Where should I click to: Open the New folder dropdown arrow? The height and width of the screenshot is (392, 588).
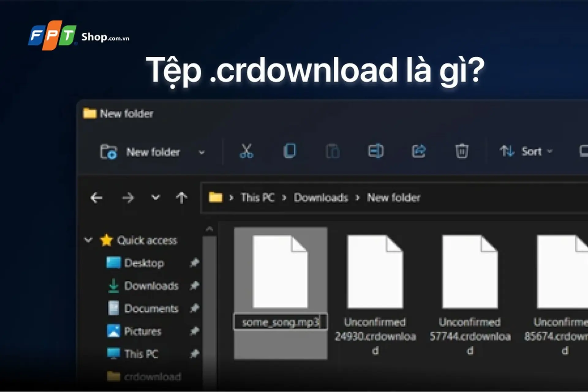click(x=201, y=152)
